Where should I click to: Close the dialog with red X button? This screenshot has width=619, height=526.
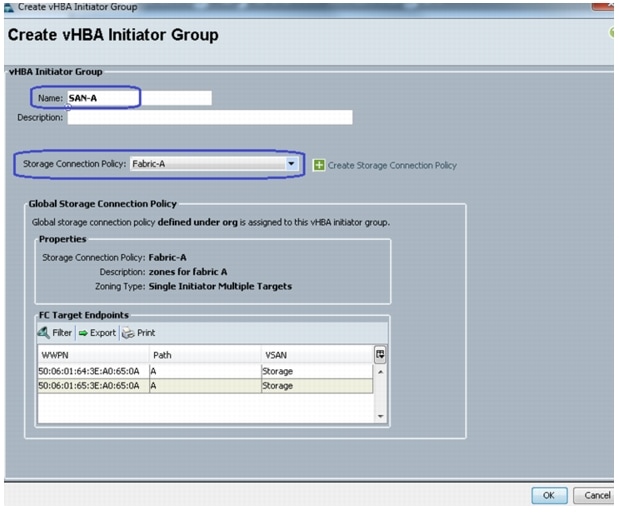point(603,6)
